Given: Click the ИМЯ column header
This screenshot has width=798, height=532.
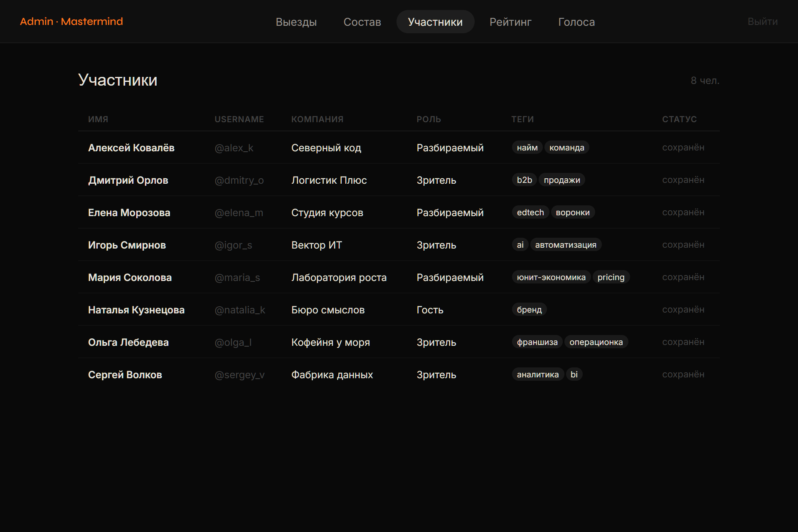Looking at the screenshot, I should [98, 119].
